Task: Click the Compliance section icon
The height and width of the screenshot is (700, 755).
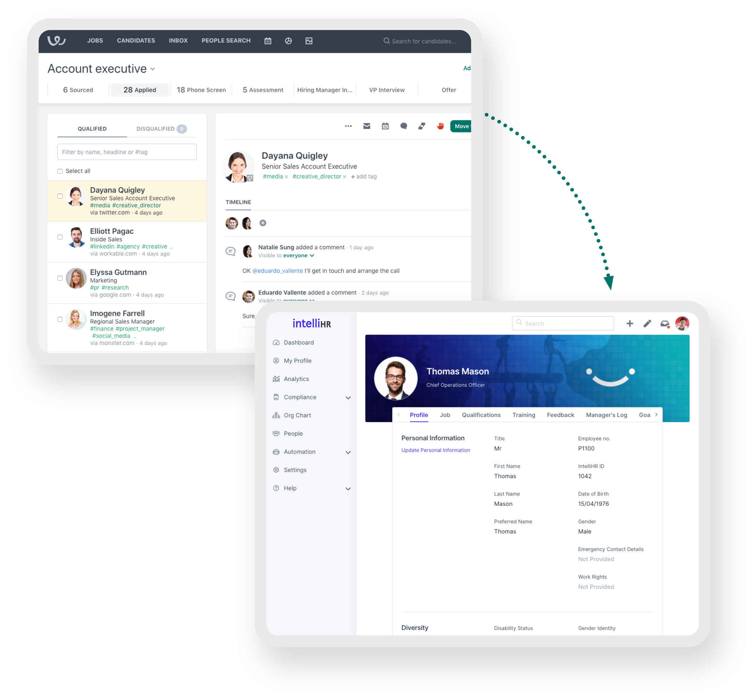Action: click(x=276, y=397)
